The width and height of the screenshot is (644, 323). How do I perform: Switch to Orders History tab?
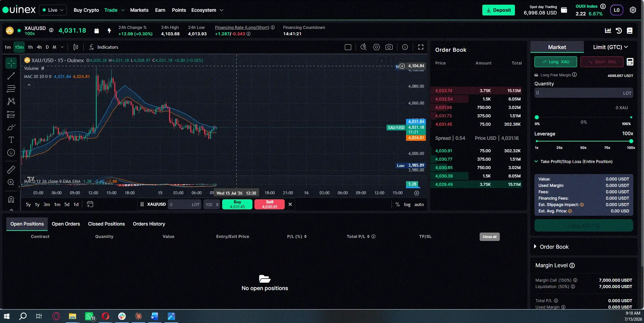[x=149, y=224]
